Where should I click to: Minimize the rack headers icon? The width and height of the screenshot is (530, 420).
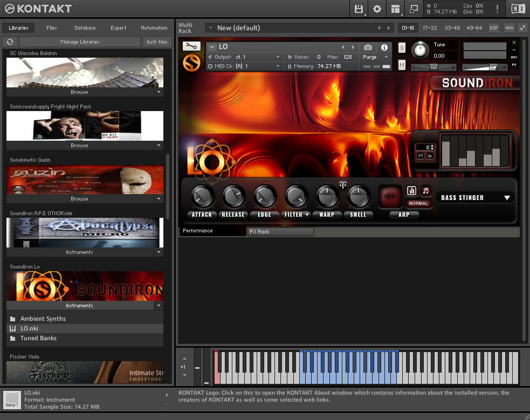click(522, 27)
